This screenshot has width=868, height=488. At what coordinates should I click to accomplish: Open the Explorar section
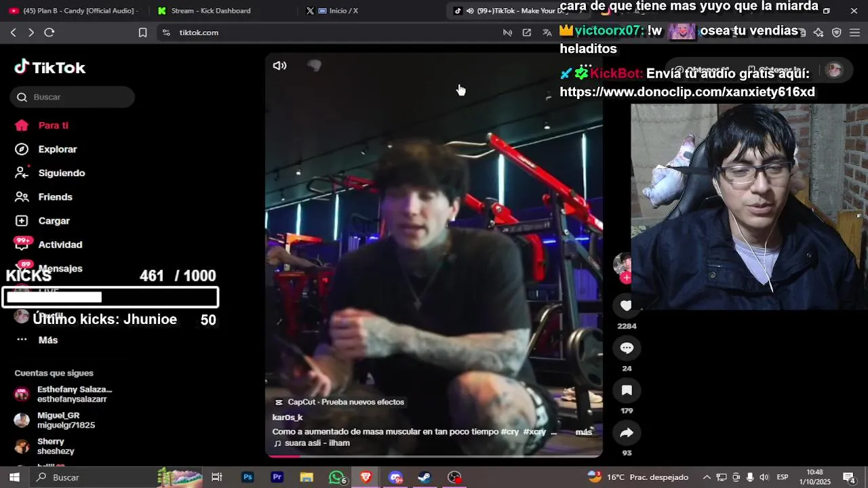[45, 149]
